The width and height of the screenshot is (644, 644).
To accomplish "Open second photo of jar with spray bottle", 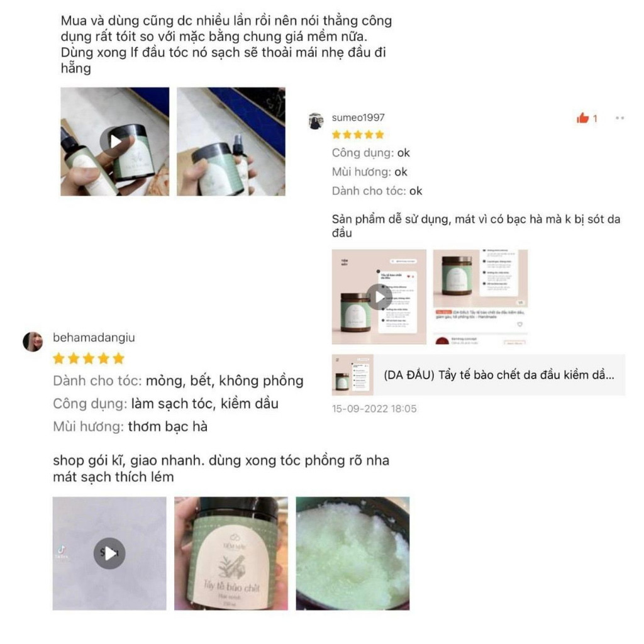I will 231,142.
